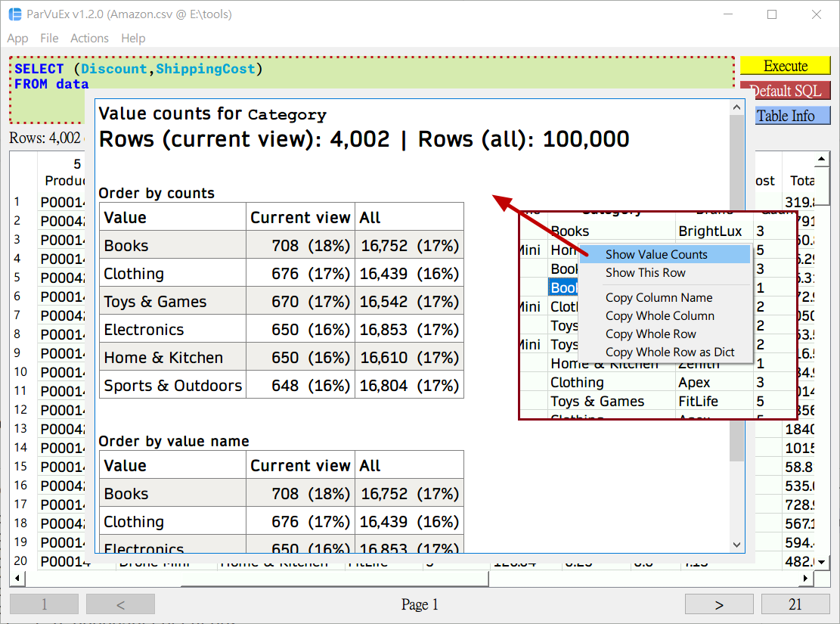Maximize the ParVuEx window

[772, 14]
